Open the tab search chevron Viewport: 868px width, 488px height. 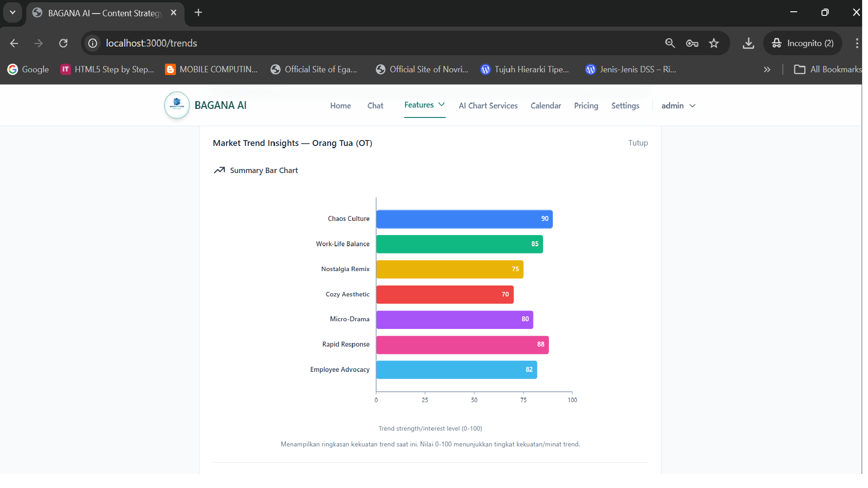(x=13, y=12)
